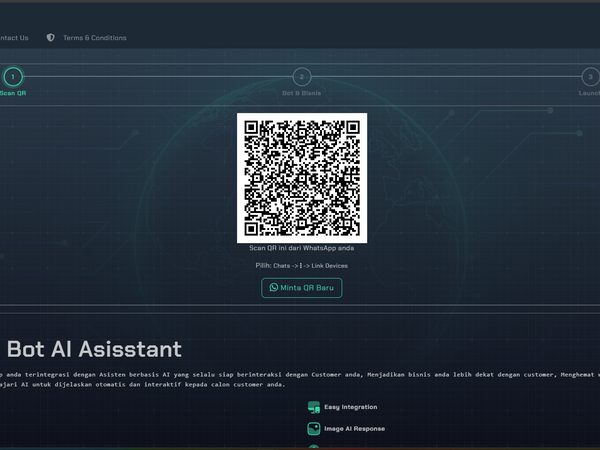Click the 'Bot AI Asisstant' heading
This screenshot has height=450, width=600.
[94, 349]
